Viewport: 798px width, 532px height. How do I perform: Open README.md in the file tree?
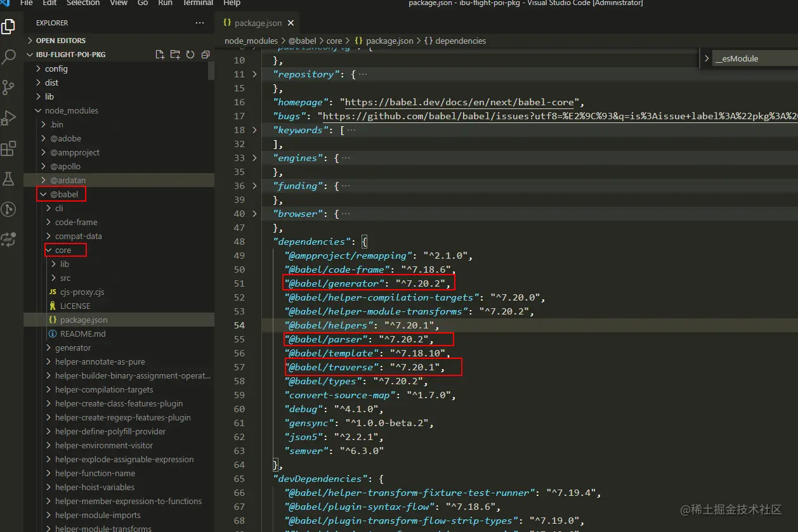coord(82,334)
